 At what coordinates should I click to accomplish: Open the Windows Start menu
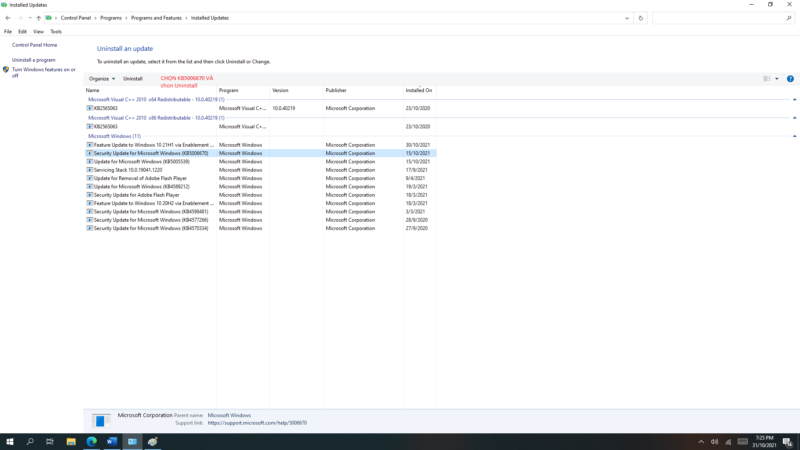click(x=10, y=442)
